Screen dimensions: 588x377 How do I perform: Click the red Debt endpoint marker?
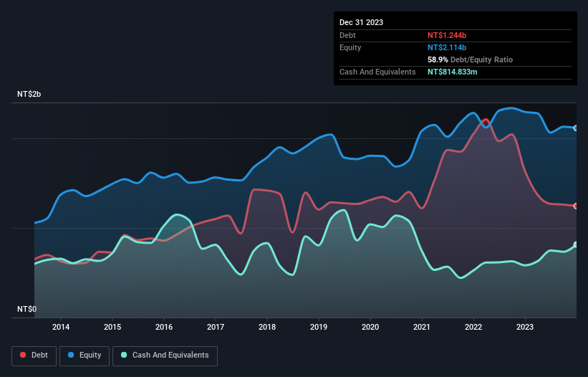point(577,206)
